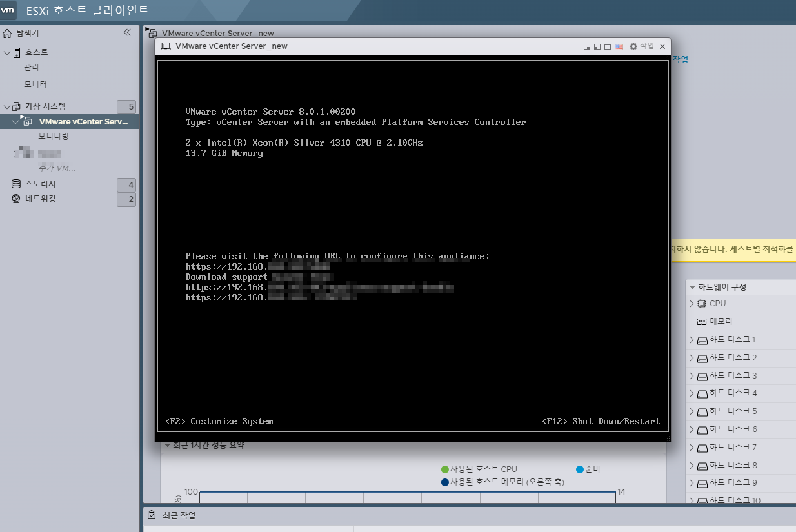This screenshot has width=796, height=532.
Task: Click the gear icon in console title bar
Action: pos(633,46)
